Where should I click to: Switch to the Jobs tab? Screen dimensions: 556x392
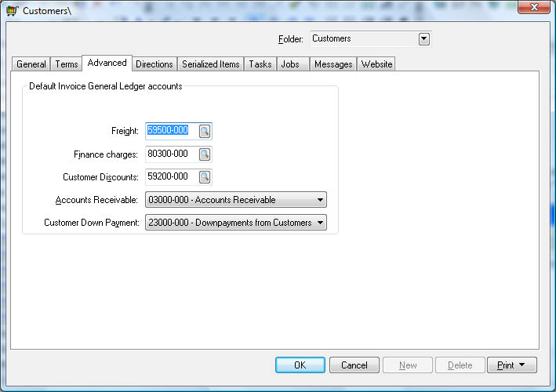tap(290, 64)
